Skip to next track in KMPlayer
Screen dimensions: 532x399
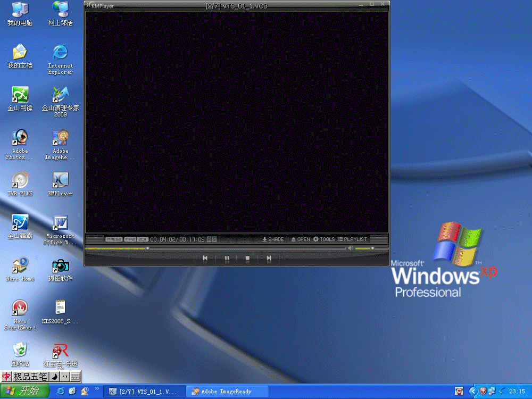coord(269,258)
